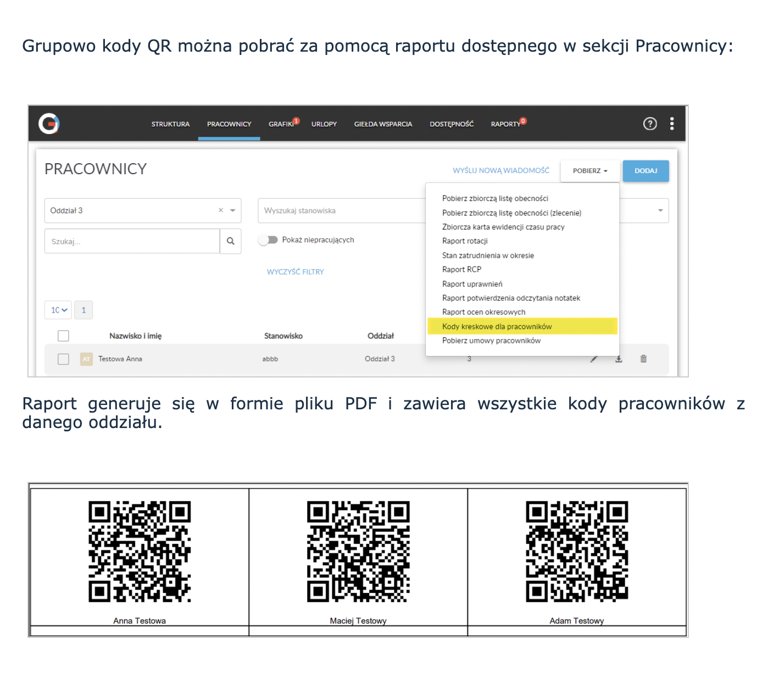The image size is (768, 700).
Task: Select Raport RCP menu entry
Action: tap(461, 269)
